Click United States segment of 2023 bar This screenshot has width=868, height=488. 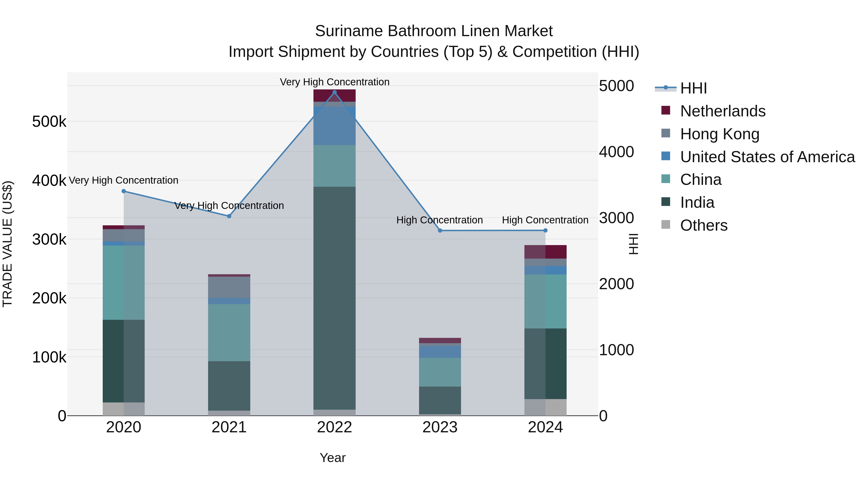(x=440, y=352)
